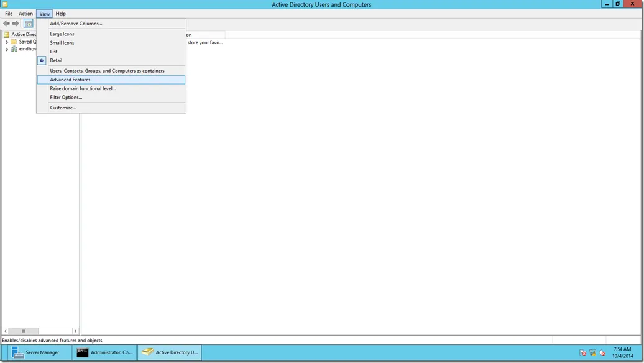Viewport: 644px width, 363px height.
Task: Click the app icon in title bar
Action: coord(5,4)
